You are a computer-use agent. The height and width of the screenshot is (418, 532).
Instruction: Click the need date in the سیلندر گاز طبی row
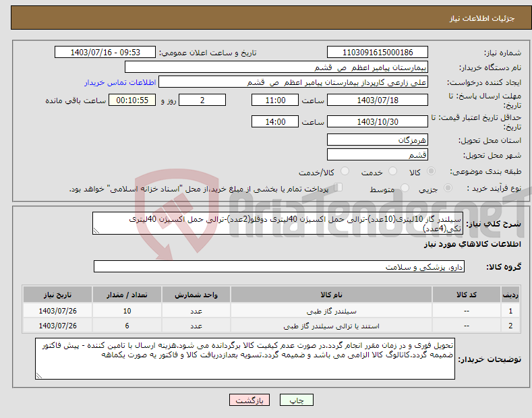[x=57, y=311]
